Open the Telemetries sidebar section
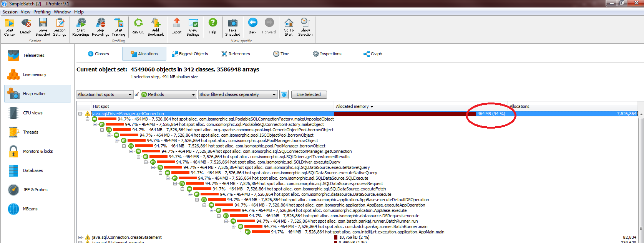 pos(33,55)
